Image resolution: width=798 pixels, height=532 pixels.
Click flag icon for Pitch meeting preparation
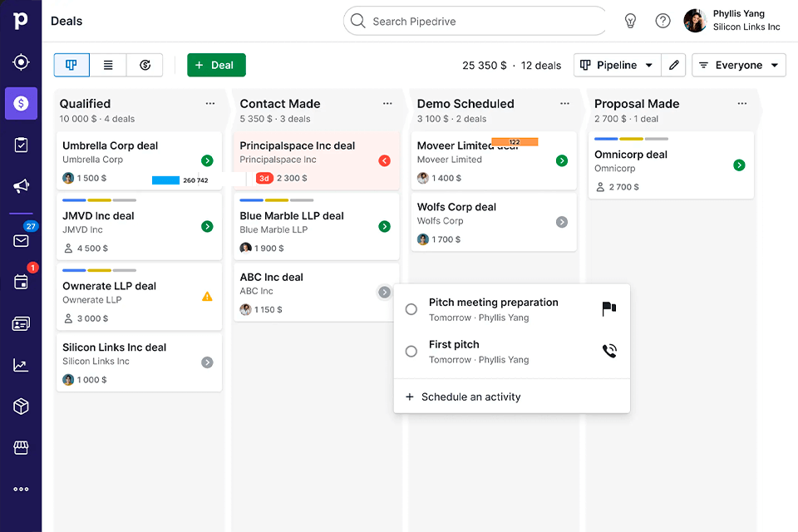(x=609, y=308)
